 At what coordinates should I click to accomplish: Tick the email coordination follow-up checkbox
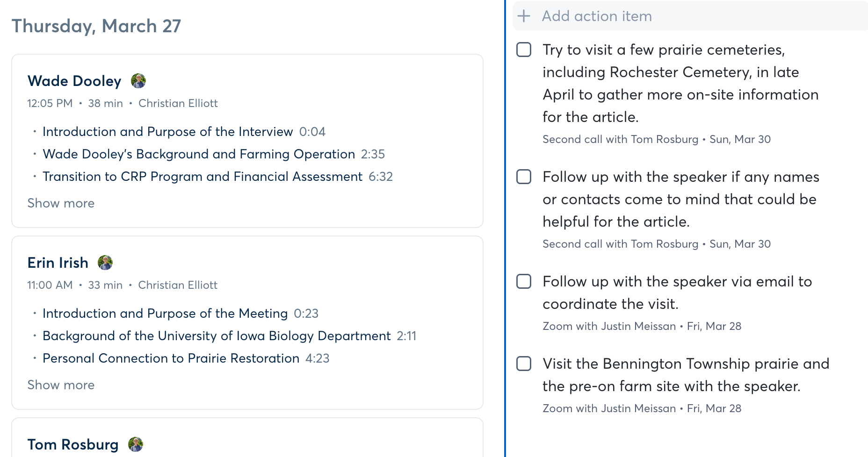[524, 281]
